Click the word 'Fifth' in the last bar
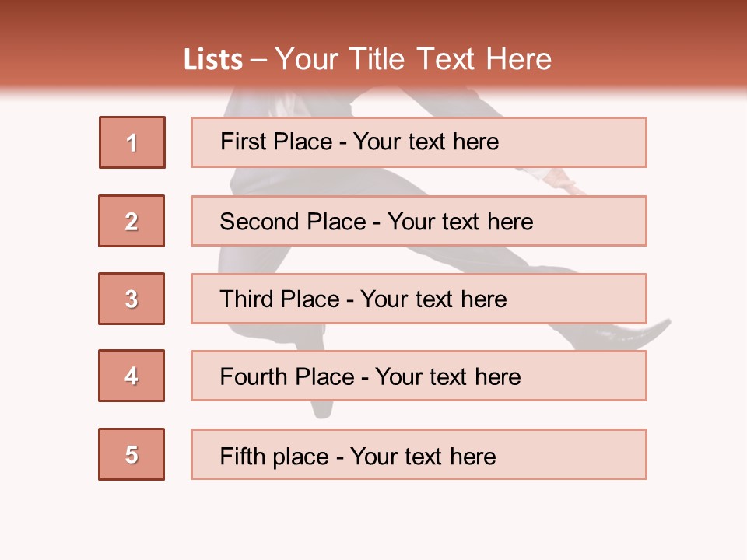This screenshot has width=747, height=560. [244, 456]
